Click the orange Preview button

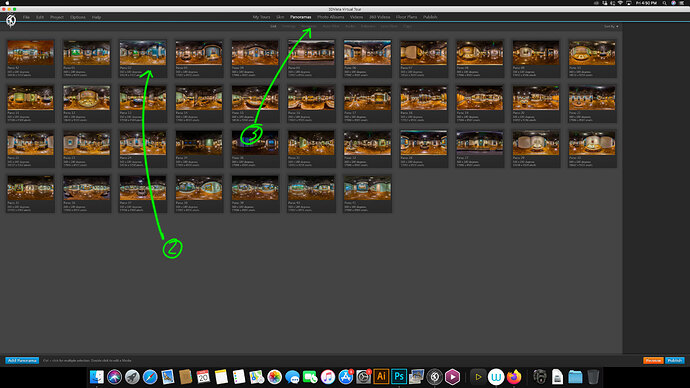tap(653, 360)
